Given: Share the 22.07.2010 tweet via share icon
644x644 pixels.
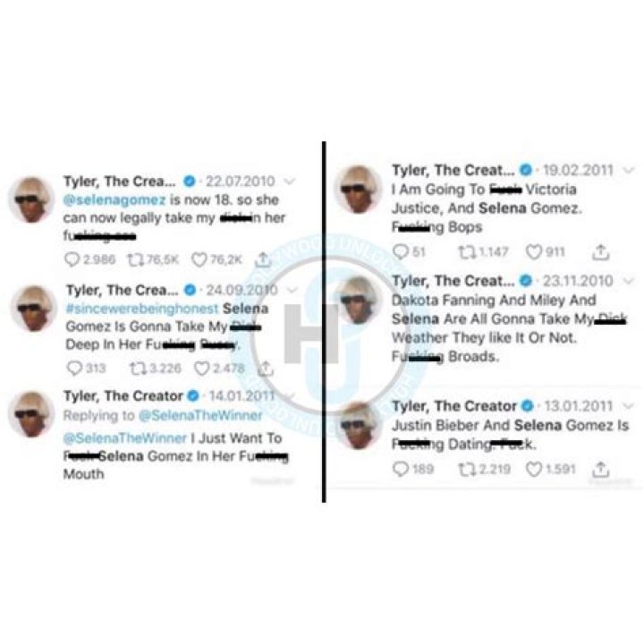Looking at the screenshot, I should coord(263,258).
